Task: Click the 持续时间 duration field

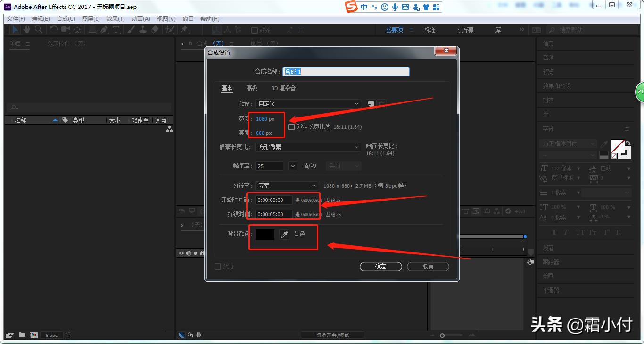Action: (274, 214)
